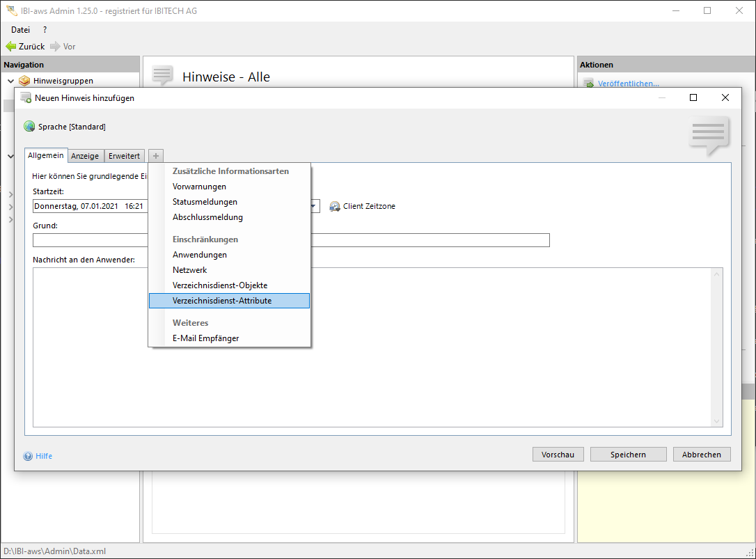Open the Datei menu
The height and width of the screenshot is (559, 756).
pyautogui.click(x=21, y=30)
